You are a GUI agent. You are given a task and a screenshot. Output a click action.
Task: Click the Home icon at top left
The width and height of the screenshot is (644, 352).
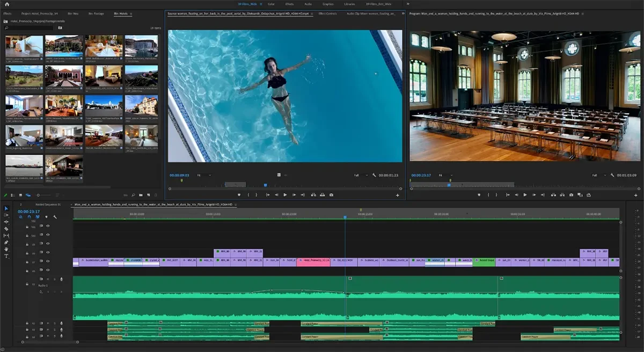pyautogui.click(x=7, y=4)
